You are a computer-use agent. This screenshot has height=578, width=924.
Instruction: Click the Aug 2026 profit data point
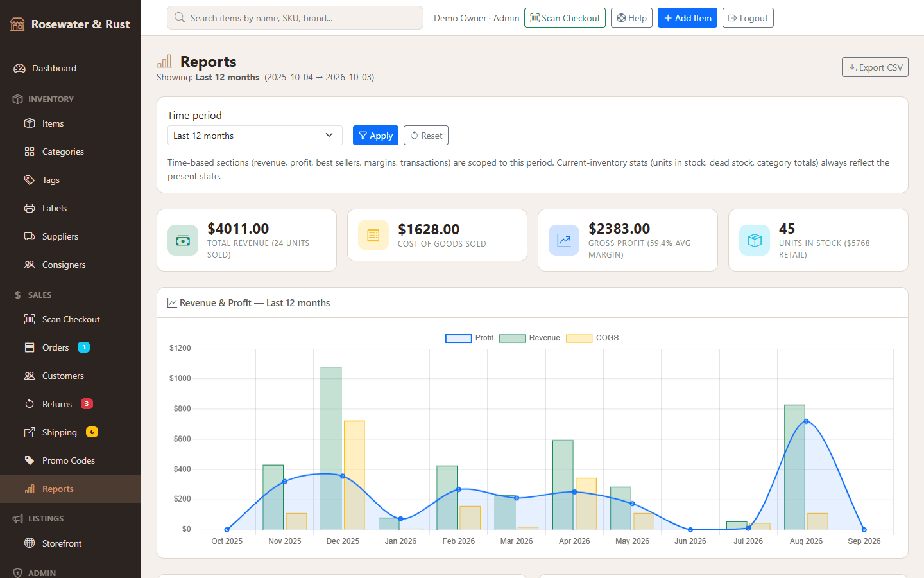[806, 421]
